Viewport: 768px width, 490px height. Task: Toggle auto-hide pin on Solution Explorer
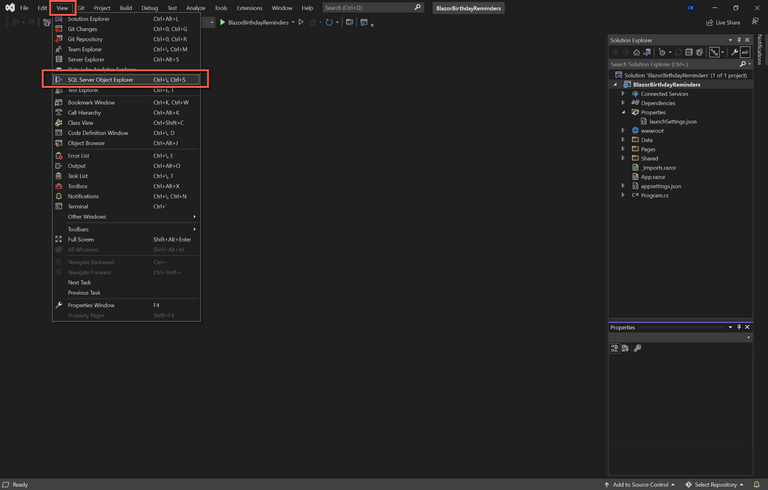(739, 40)
